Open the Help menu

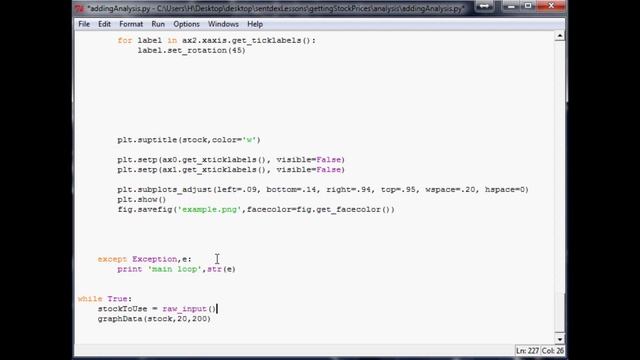click(255, 24)
